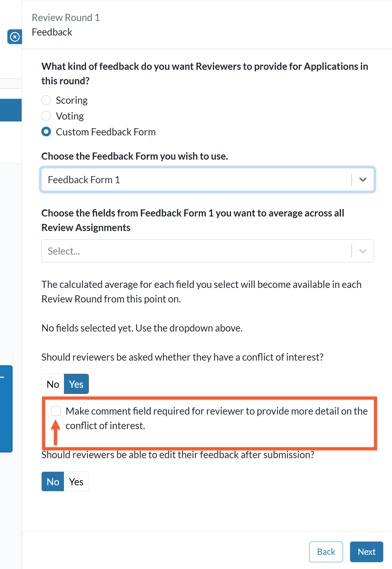This screenshot has width=392, height=569.
Task: Click the Feedback Form 1 selection field
Action: click(207, 180)
